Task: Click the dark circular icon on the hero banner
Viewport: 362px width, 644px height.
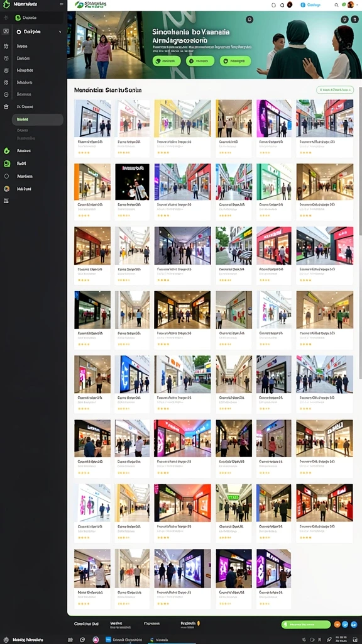Action: [x=249, y=19]
